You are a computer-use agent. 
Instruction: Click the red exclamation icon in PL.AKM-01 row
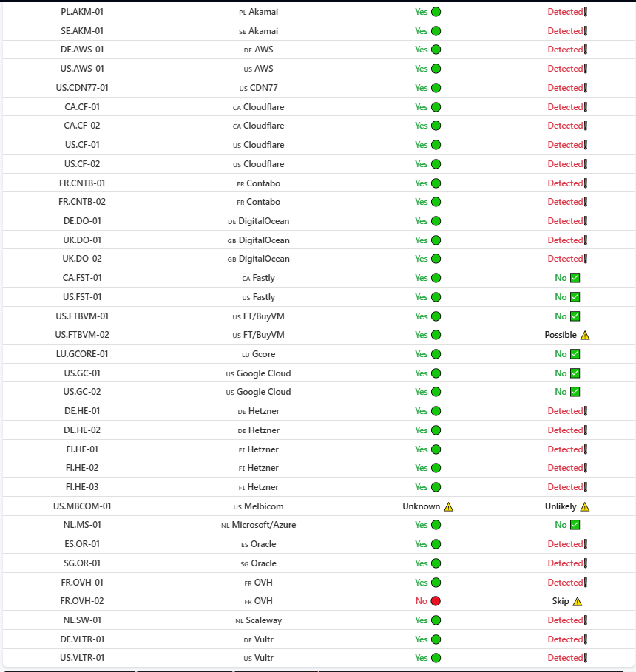[586, 12]
